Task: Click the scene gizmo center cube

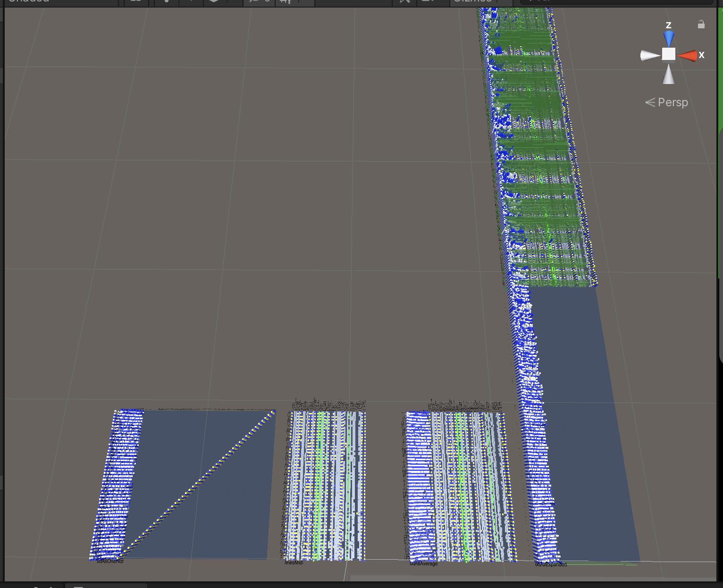Action: [x=668, y=55]
